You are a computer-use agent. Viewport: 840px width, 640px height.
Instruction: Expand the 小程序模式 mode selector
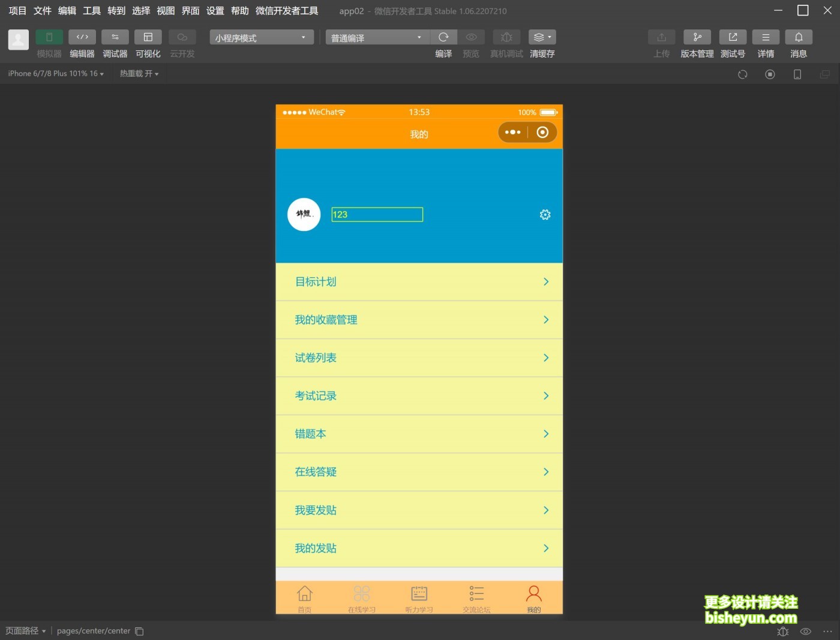click(x=261, y=37)
